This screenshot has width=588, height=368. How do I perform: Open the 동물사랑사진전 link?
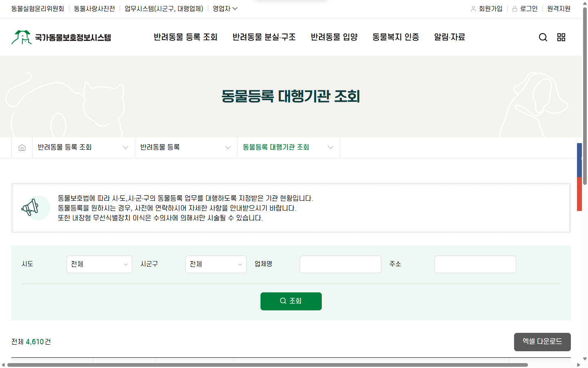click(x=94, y=9)
